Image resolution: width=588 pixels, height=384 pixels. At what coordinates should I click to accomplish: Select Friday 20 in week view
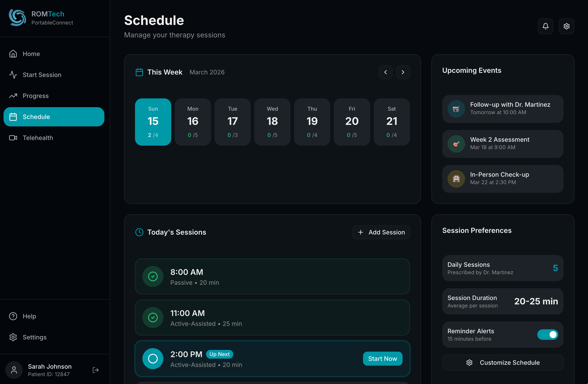coord(352,122)
